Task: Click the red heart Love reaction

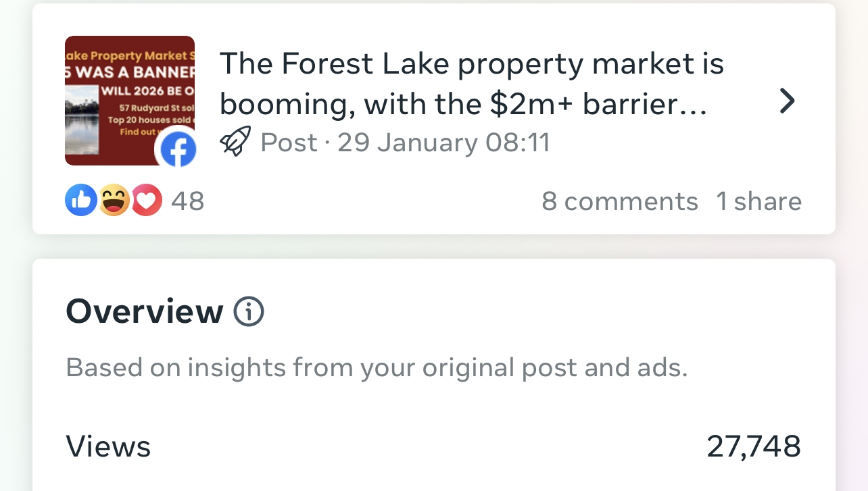Action: coord(147,201)
